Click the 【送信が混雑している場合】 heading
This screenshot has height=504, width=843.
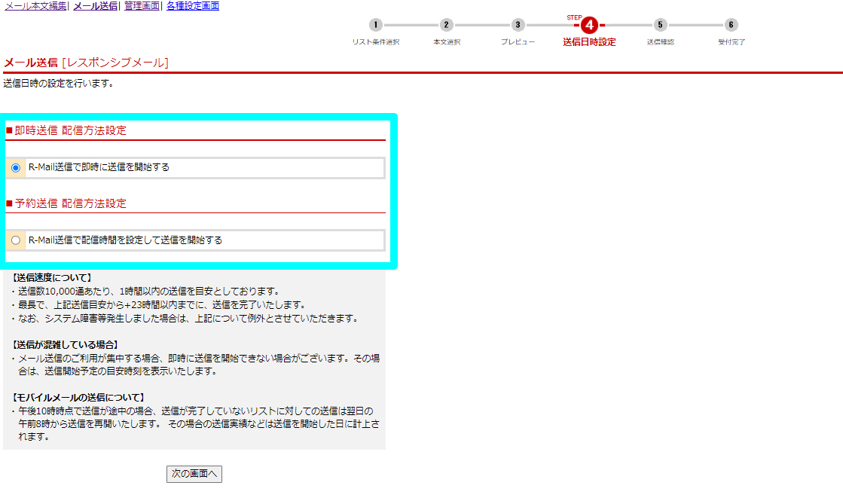click(65, 345)
